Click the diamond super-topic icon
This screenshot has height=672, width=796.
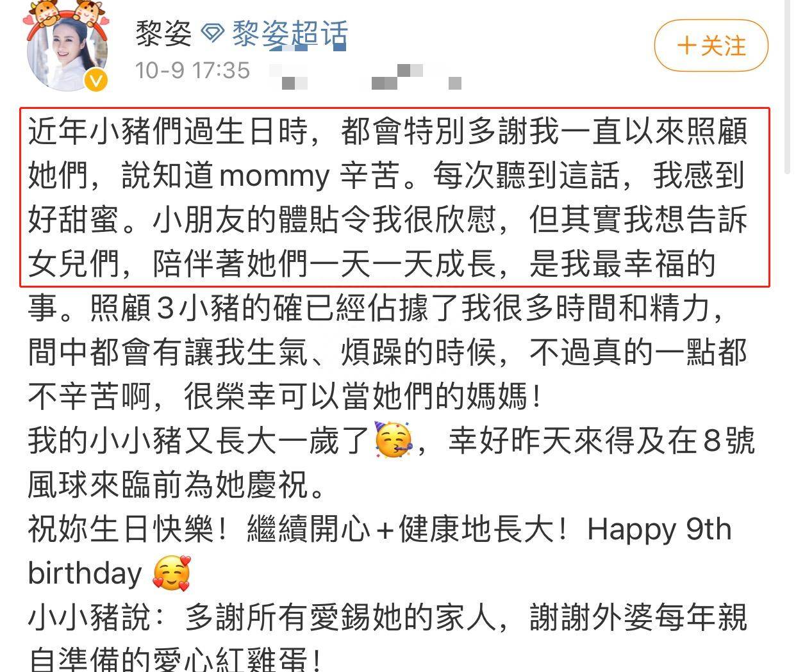213,34
